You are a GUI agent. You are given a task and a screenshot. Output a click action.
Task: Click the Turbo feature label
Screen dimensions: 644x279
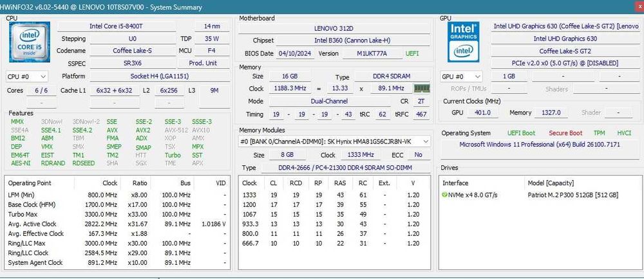tap(173, 155)
